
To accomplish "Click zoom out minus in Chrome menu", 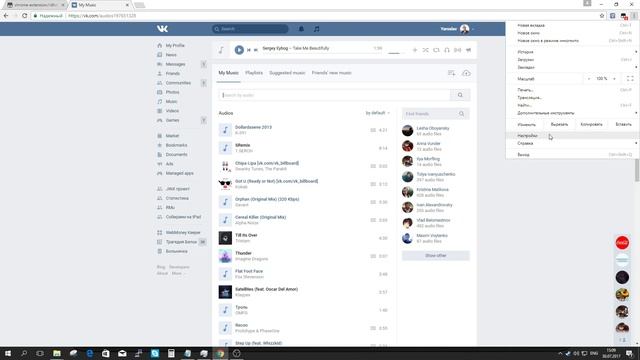I will 589,78.
